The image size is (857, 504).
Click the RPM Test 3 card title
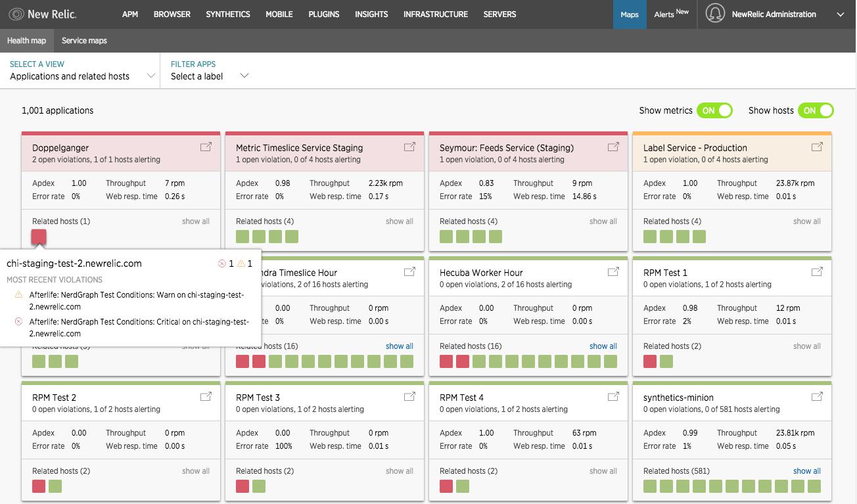(258, 398)
